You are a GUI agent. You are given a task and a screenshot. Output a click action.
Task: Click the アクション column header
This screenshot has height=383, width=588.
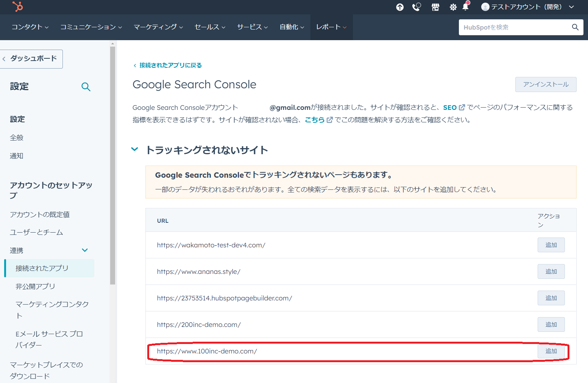549,220
